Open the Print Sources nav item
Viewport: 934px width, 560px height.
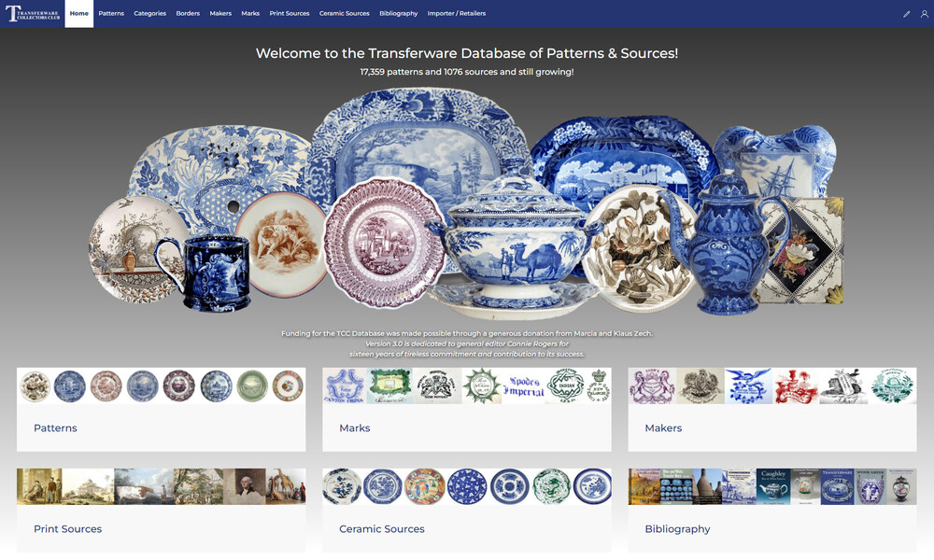coord(290,14)
